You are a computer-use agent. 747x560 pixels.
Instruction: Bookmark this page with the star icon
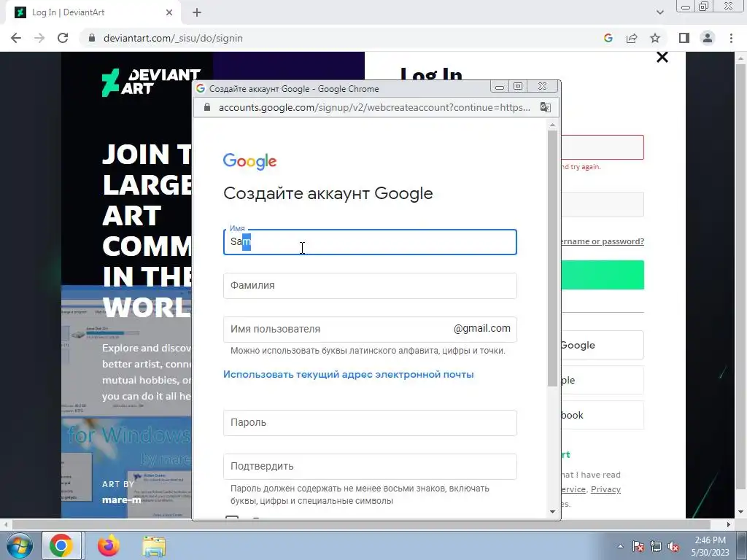click(655, 38)
